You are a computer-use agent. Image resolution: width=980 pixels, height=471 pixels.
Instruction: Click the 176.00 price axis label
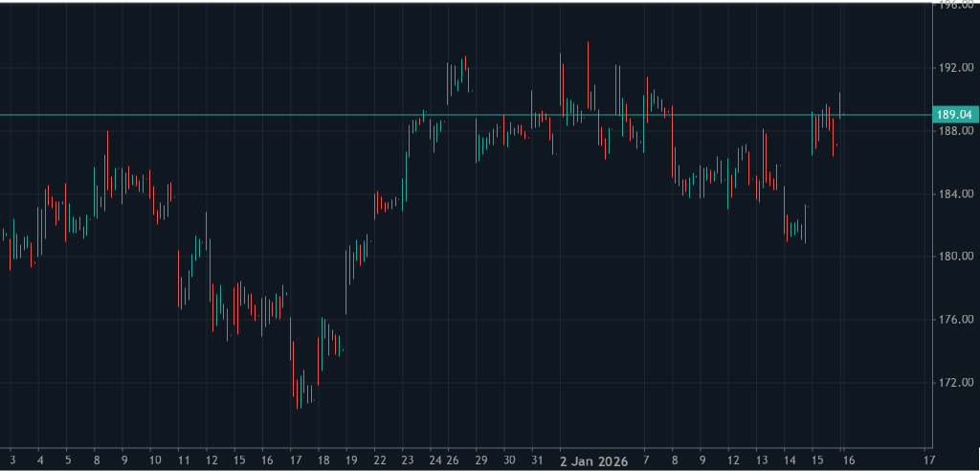pos(954,320)
